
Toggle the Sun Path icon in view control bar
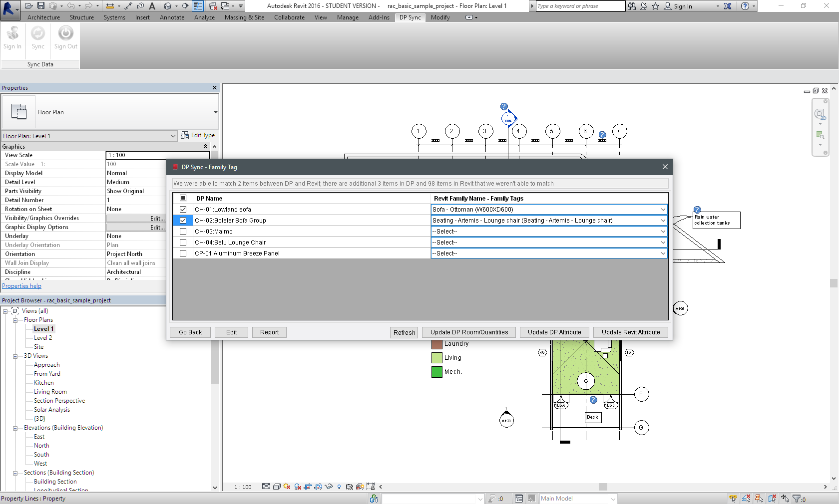pyautogui.click(x=287, y=487)
